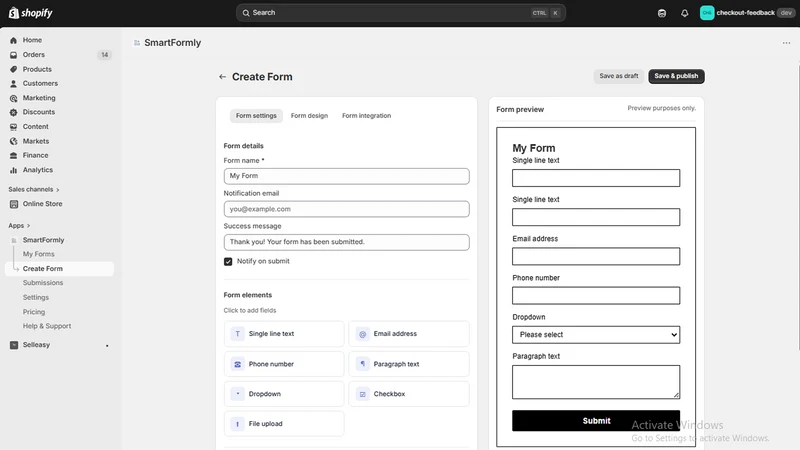Image resolution: width=800 pixels, height=450 pixels.
Task: Expand the Apps section
Action: [19, 226]
